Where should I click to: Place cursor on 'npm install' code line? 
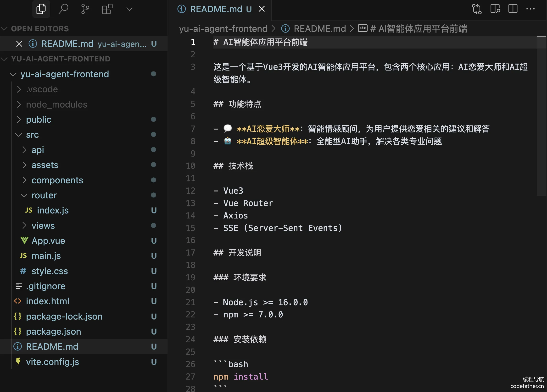241,376
